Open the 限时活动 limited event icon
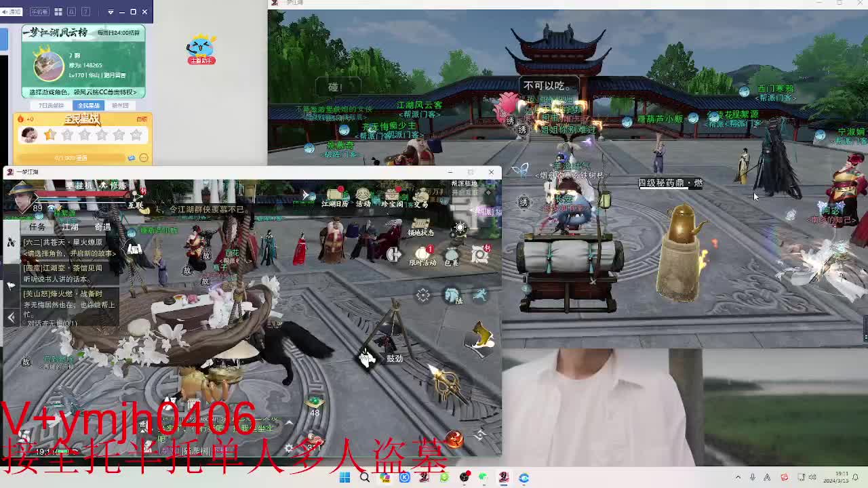The image size is (868, 488). [x=423, y=256]
